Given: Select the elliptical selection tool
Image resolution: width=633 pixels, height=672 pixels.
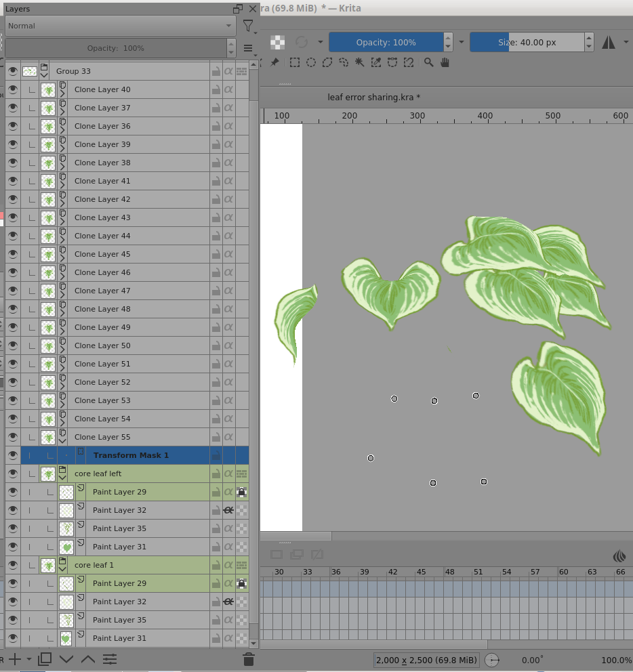Looking at the screenshot, I should pyautogui.click(x=311, y=62).
